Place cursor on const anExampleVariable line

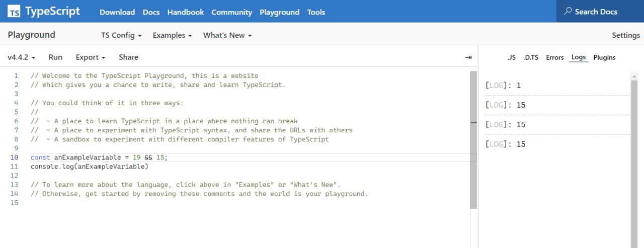click(x=99, y=157)
